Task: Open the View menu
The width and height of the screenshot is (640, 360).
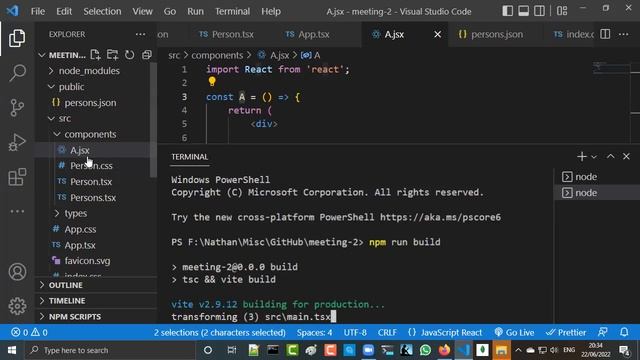Action: coord(142,11)
